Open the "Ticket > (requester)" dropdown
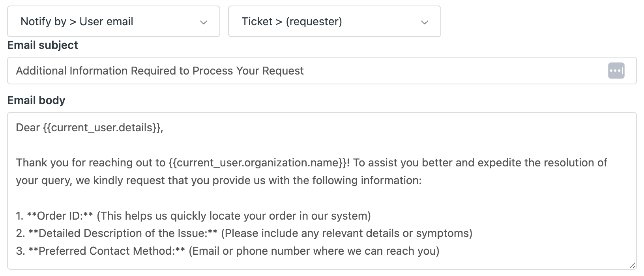Viewport: 644px width, 276px height. click(334, 22)
